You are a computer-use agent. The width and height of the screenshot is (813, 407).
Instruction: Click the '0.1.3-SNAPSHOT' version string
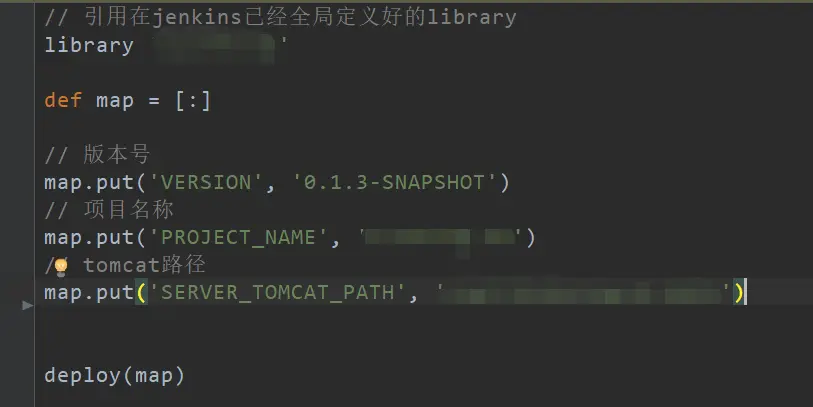coord(394,183)
